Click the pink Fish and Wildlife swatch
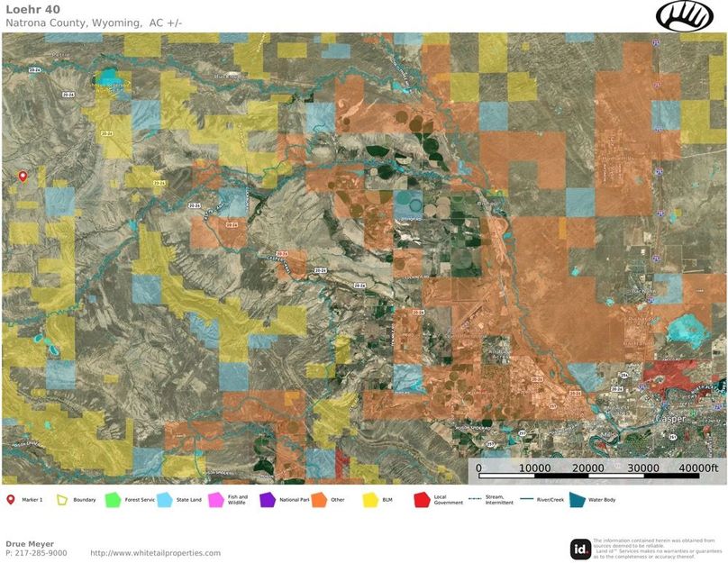This screenshot has width=728, height=563. point(215,499)
